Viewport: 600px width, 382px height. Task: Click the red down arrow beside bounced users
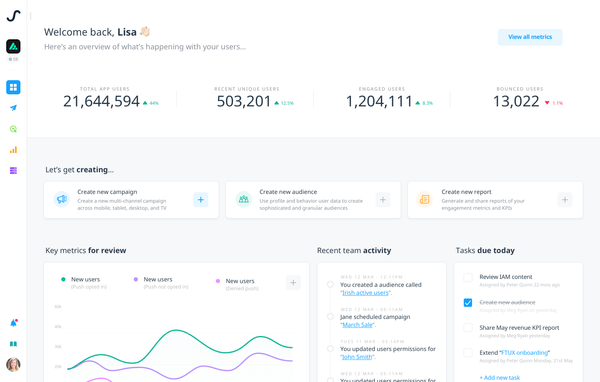(x=547, y=103)
